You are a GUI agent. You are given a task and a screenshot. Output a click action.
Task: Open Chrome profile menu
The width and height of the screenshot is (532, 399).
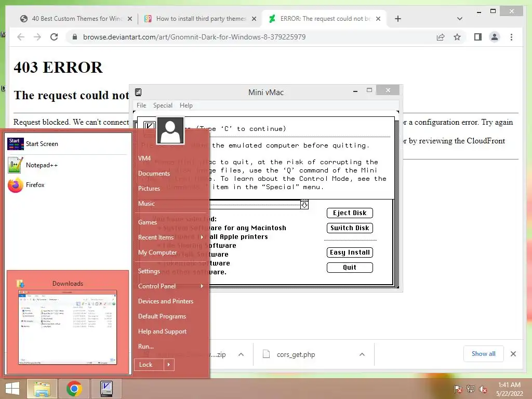tap(495, 37)
